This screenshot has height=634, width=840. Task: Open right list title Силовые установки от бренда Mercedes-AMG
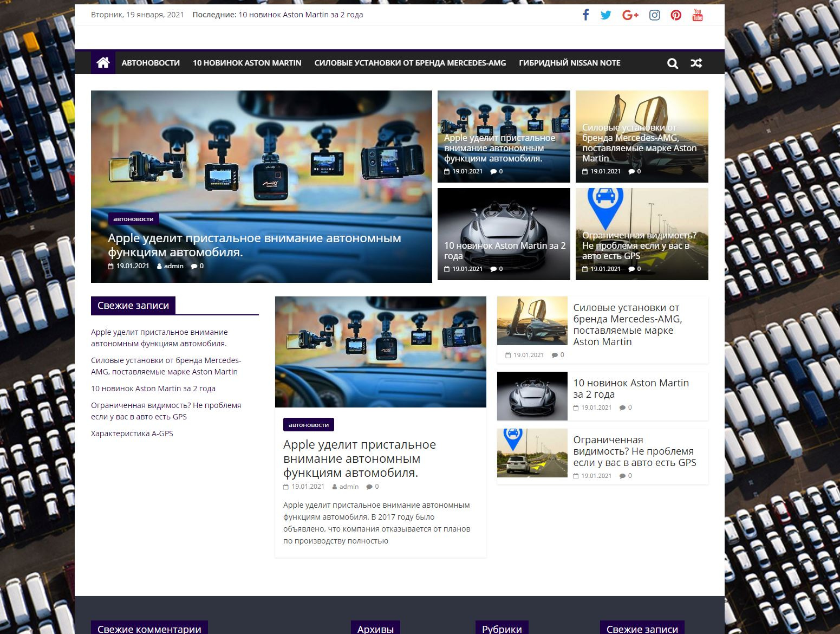click(x=627, y=325)
